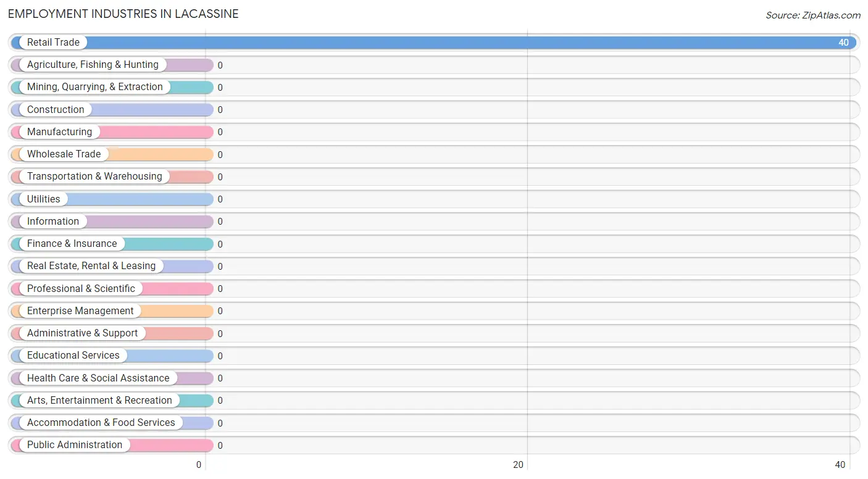
Task: Click the 0 value beside Finance & Insurance bar
Action: click(220, 244)
